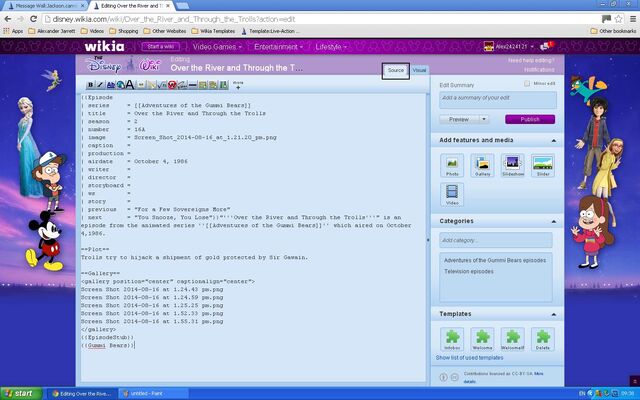
Task: Switch to Source editing tab
Action: pyautogui.click(x=396, y=71)
